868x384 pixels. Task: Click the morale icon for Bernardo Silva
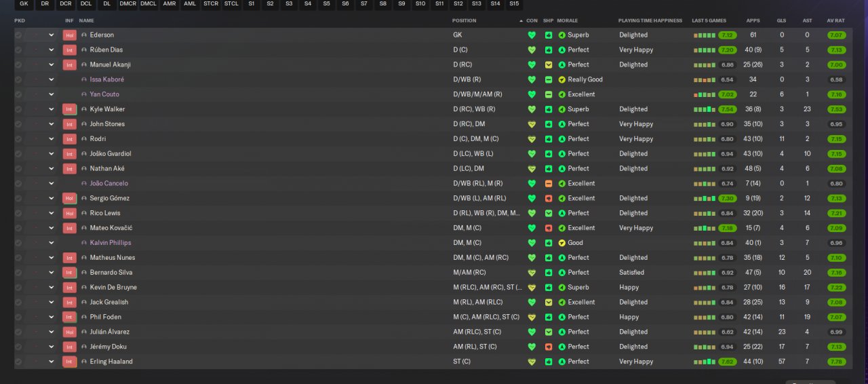pos(561,273)
